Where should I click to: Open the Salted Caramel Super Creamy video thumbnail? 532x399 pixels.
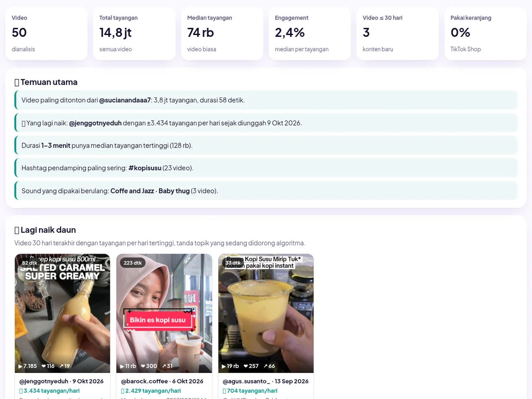click(x=63, y=313)
